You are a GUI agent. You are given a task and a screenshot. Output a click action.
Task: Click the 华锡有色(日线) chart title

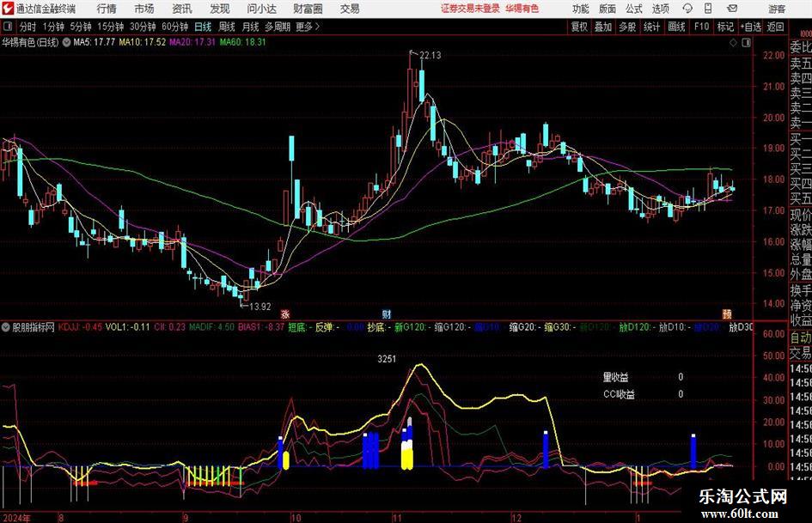coord(30,42)
